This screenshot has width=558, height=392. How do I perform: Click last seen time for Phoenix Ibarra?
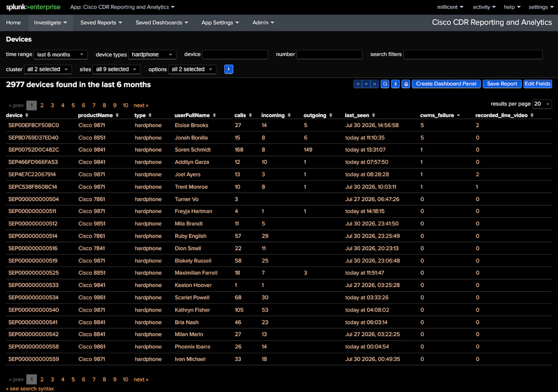point(367,347)
